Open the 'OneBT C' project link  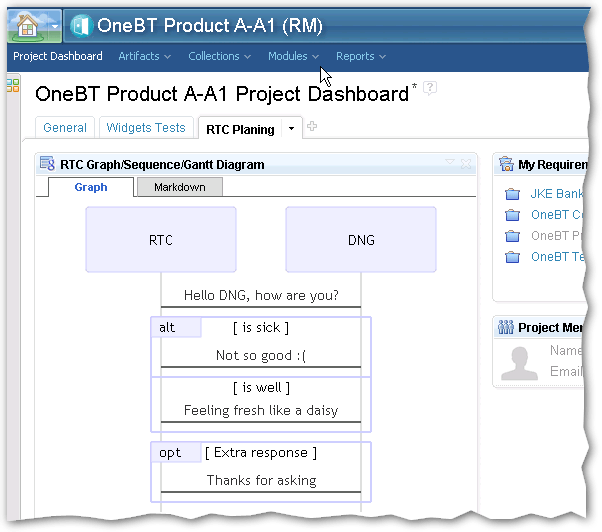557,215
